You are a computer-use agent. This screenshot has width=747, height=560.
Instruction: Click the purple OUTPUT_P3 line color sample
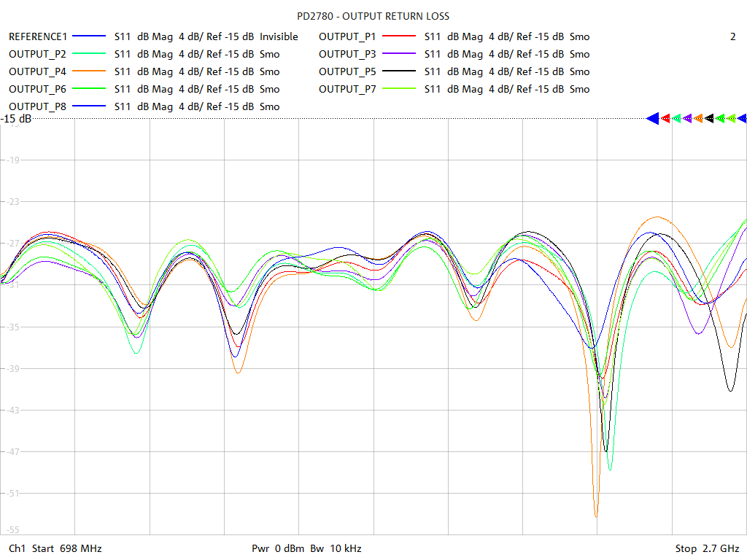click(x=399, y=54)
